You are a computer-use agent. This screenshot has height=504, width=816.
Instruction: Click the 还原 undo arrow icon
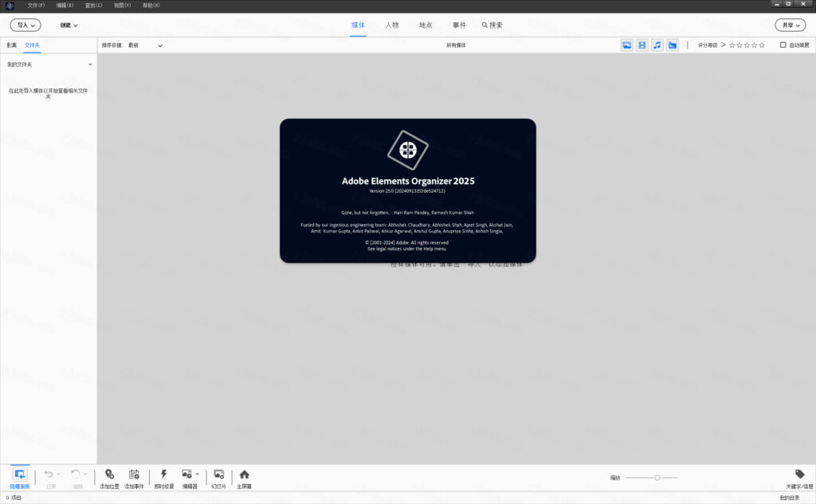[x=49, y=474]
